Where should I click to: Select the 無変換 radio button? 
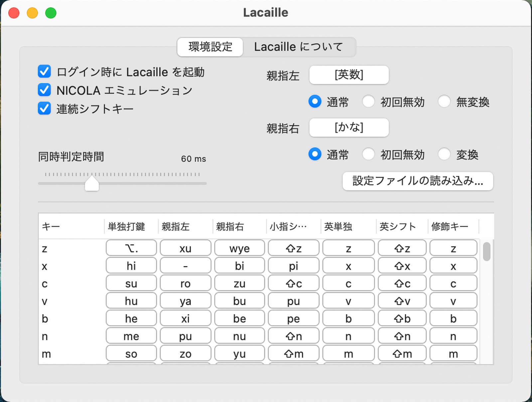[444, 101]
